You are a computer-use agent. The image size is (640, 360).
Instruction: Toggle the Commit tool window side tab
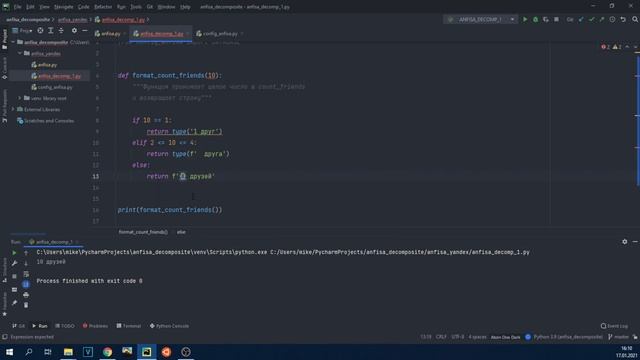(x=4, y=68)
